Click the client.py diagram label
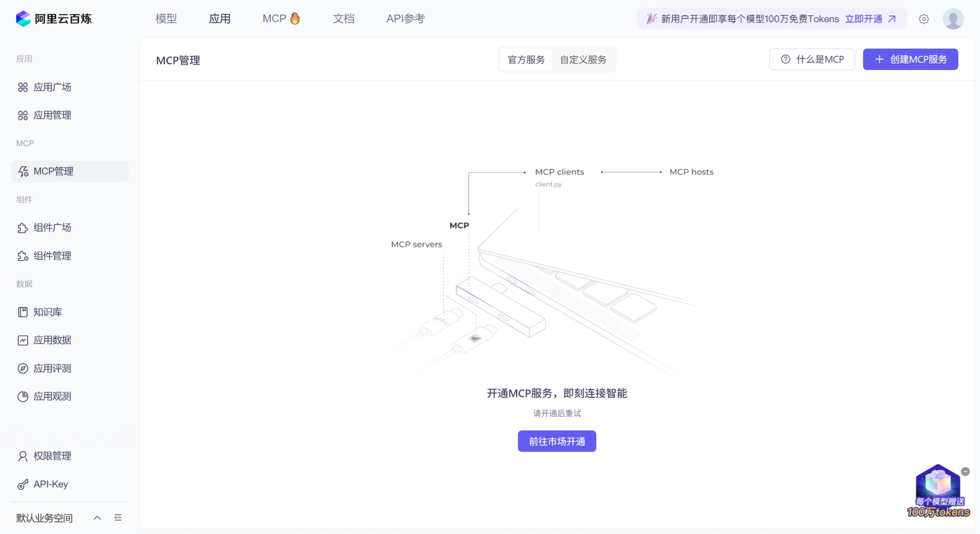This screenshot has width=980, height=534. coord(548,184)
